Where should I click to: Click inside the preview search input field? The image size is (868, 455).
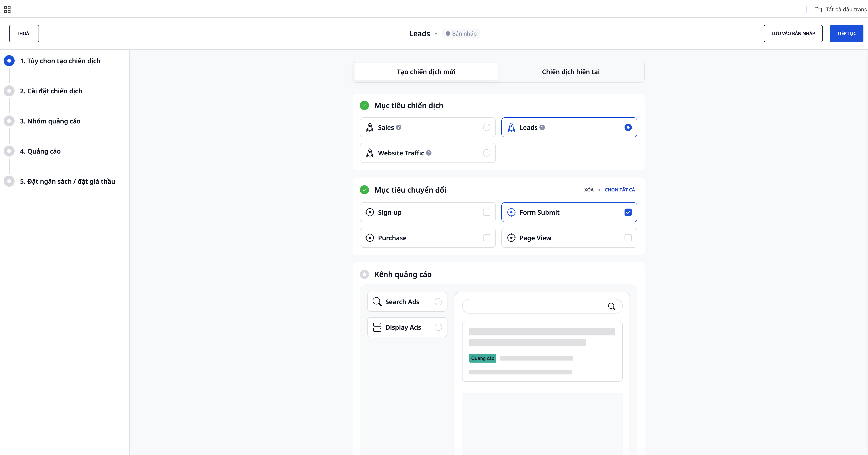tap(534, 306)
